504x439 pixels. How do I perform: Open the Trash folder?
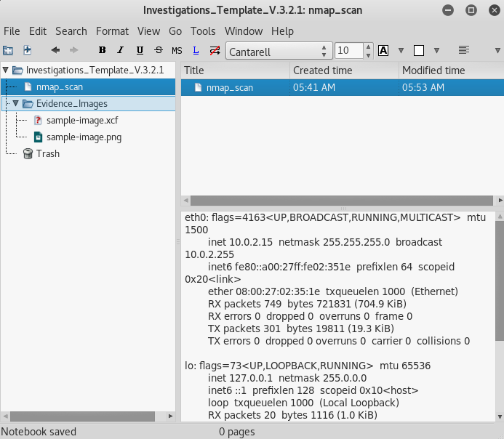click(x=47, y=153)
